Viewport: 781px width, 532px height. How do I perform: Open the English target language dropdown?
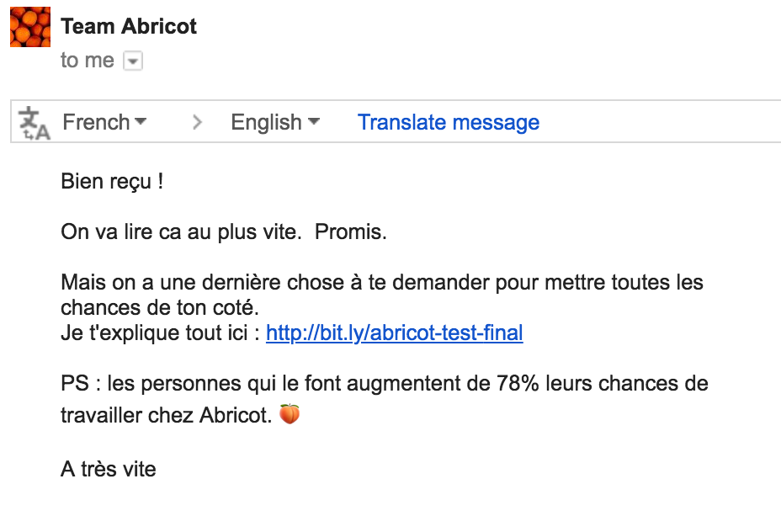point(275,122)
